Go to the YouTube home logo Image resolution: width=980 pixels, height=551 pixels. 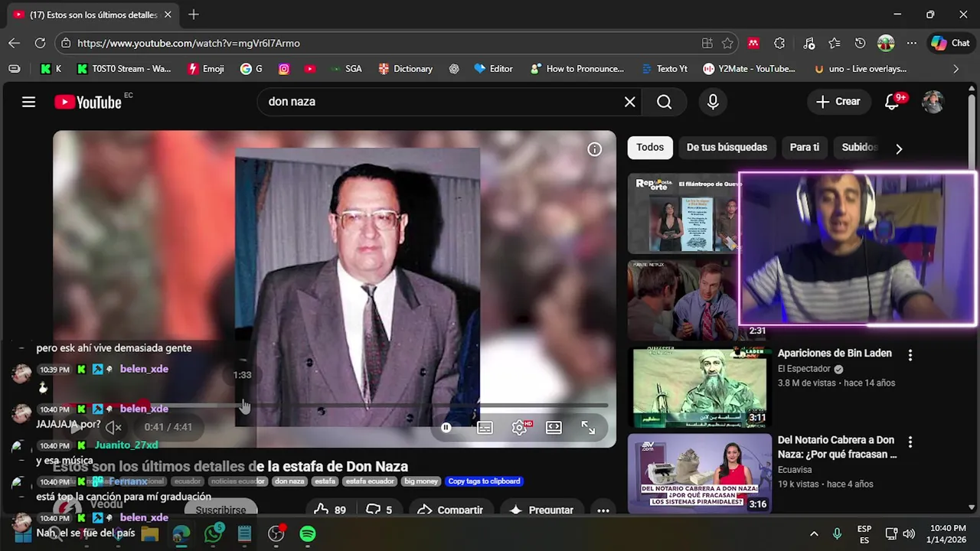click(88, 102)
